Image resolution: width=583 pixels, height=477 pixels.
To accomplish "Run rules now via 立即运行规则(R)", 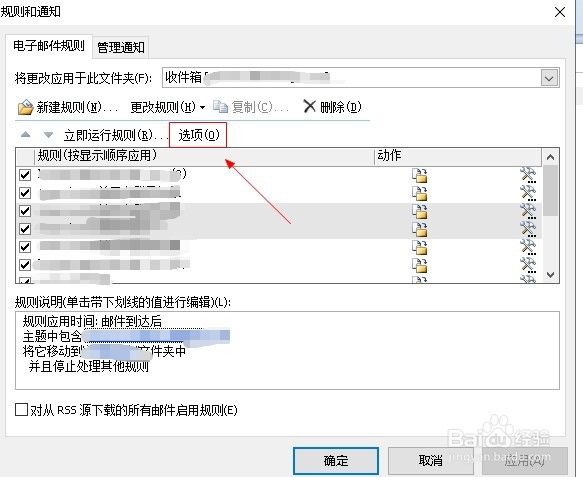I will pyautogui.click(x=115, y=135).
